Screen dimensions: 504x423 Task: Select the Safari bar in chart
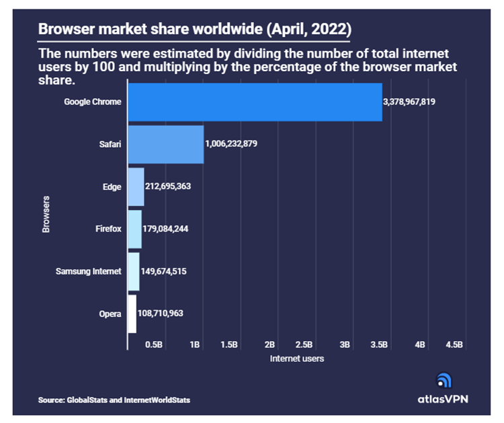pos(165,144)
